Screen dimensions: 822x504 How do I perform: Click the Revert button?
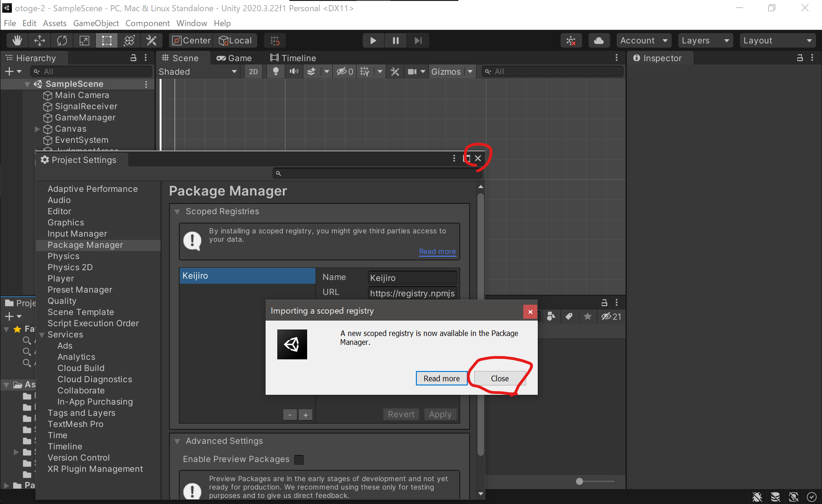pyautogui.click(x=401, y=414)
